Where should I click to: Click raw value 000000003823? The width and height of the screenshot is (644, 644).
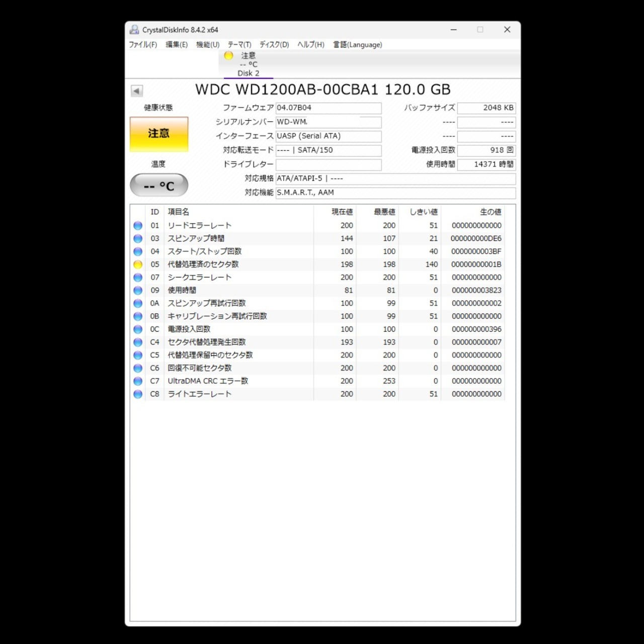click(476, 290)
